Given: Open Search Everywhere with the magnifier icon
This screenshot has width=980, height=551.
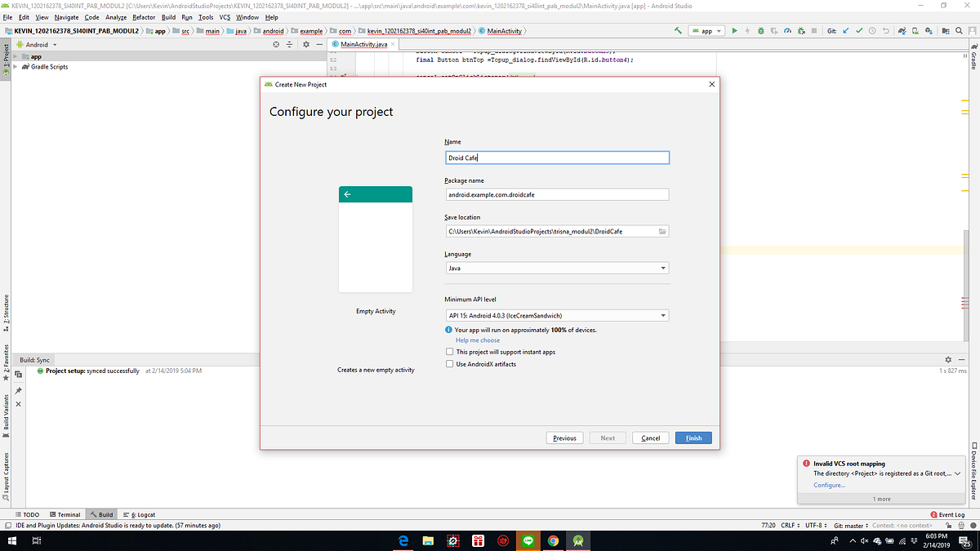Looking at the screenshot, I should pyautogui.click(x=959, y=30).
